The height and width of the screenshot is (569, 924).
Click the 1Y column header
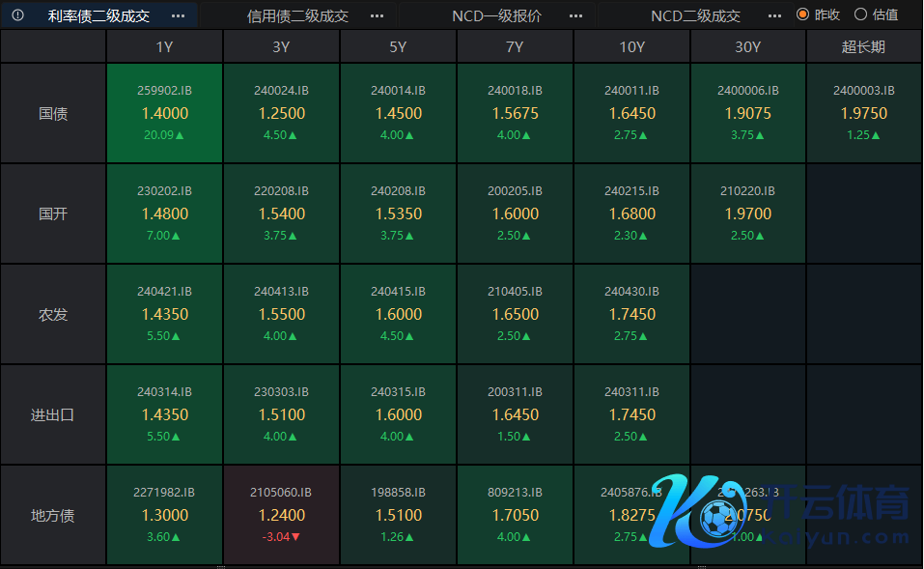click(x=165, y=46)
